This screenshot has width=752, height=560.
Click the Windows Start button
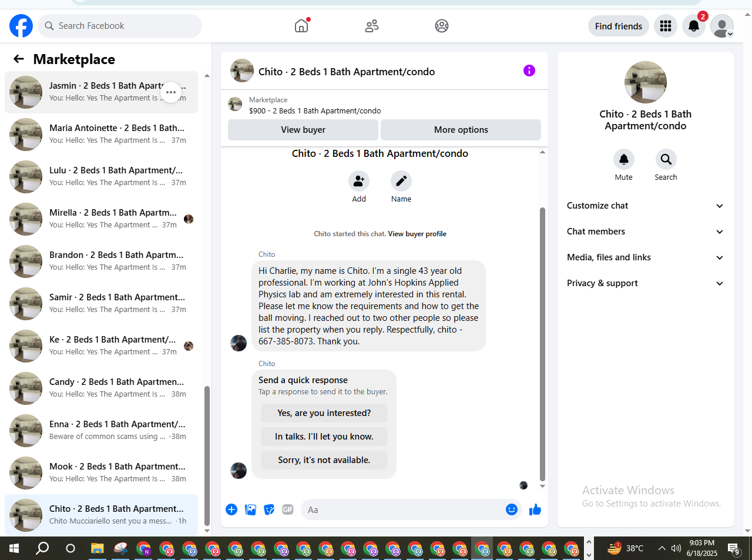tap(14, 548)
